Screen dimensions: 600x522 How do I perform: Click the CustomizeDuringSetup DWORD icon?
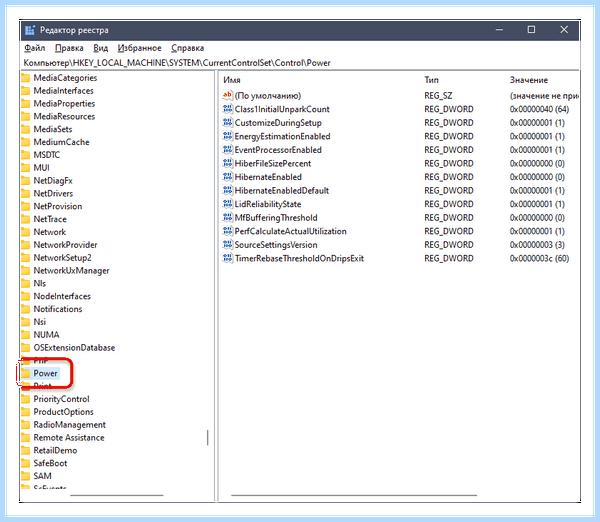point(227,122)
